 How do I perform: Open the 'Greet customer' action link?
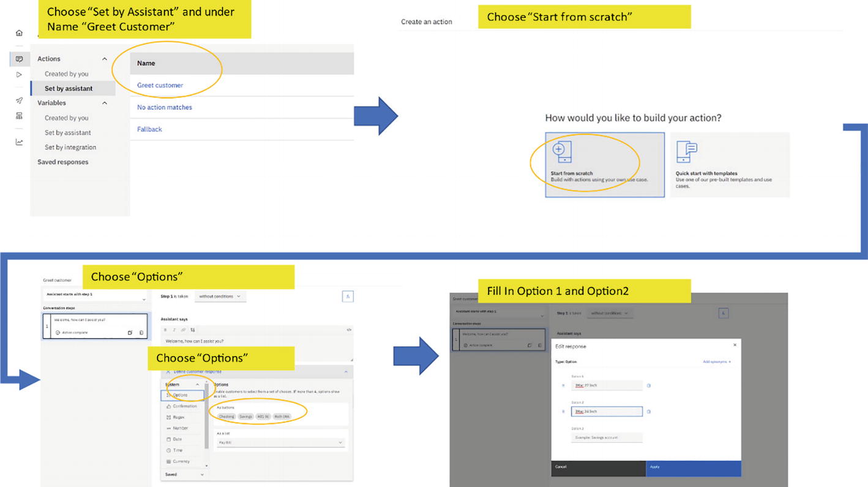pyautogui.click(x=160, y=85)
